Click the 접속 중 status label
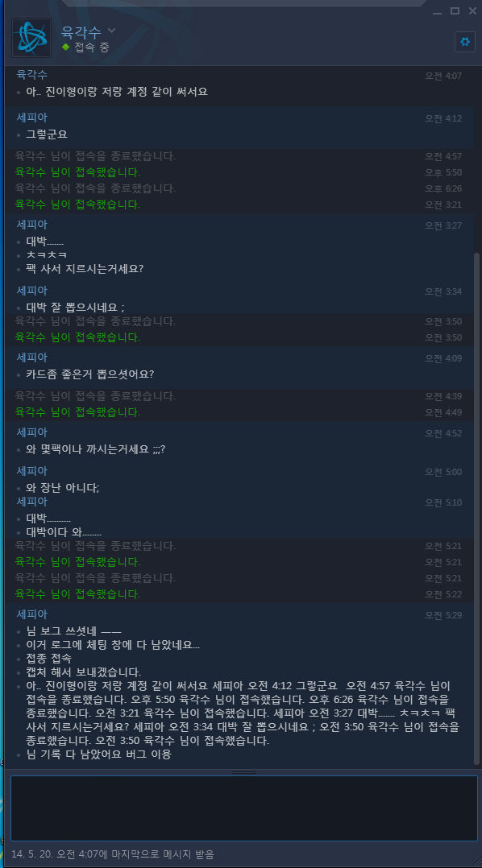482x868 pixels. pos(92,48)
